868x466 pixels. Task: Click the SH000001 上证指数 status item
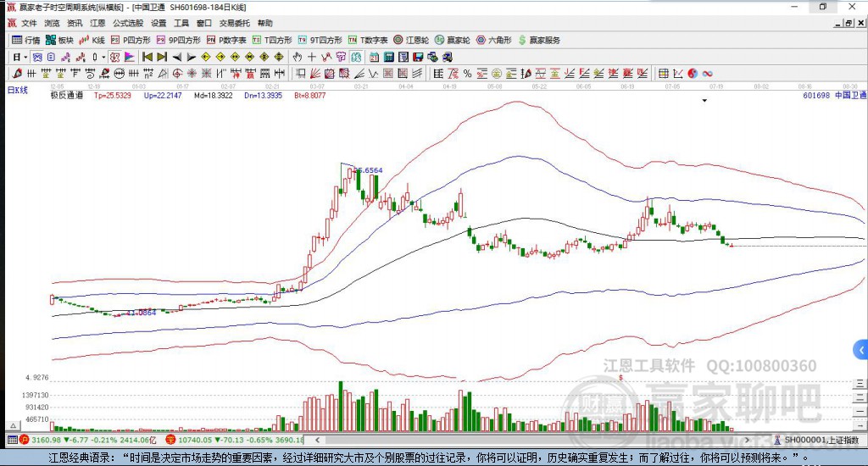point(816,440)
